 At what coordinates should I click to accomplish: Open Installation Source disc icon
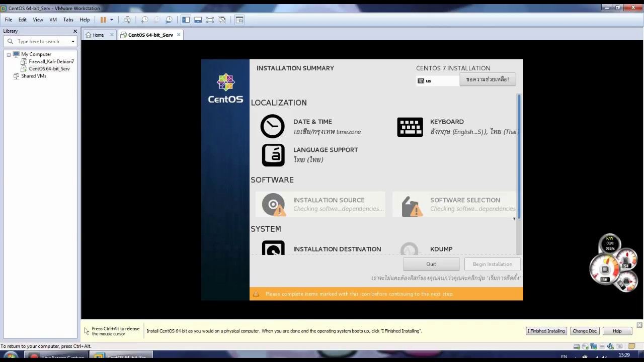(x=274, y=205)
